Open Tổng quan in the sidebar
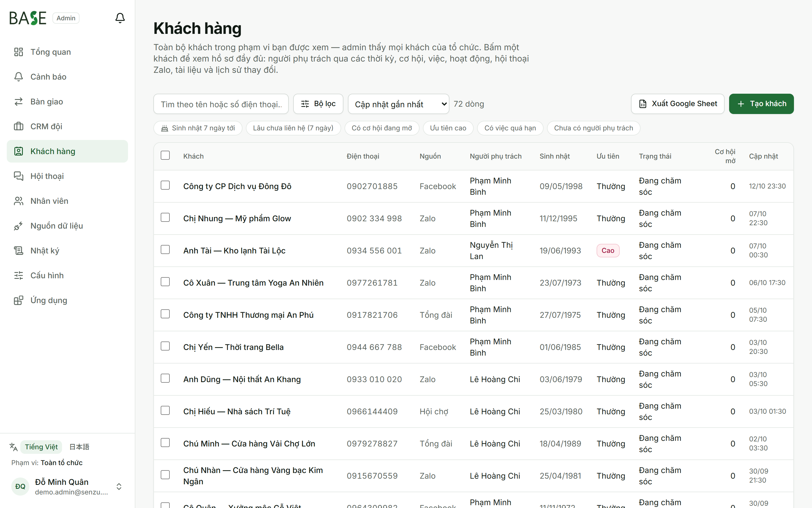 pyautogui.click(x=67, y=52)
